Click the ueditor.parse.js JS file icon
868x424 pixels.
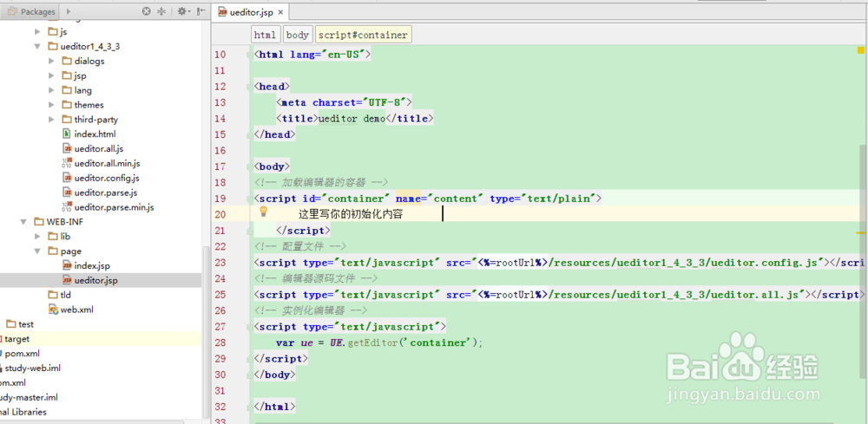(x=67, y=192)
